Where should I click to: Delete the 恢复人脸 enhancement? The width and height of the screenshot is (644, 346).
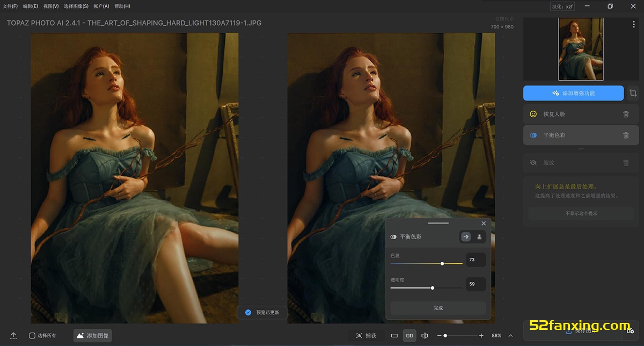pyautogui.click(x=626, y=114)
